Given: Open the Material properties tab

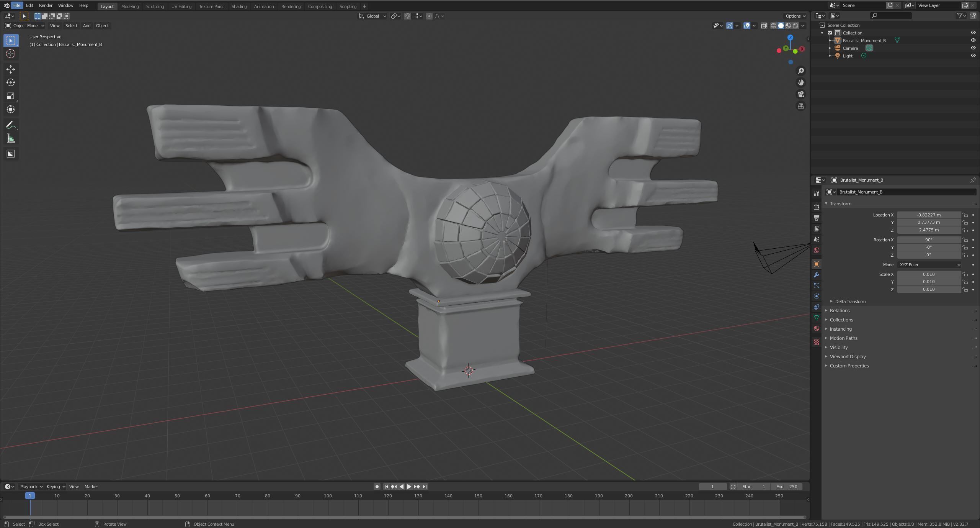Looking at the screenshot, I should coord(817,328).
